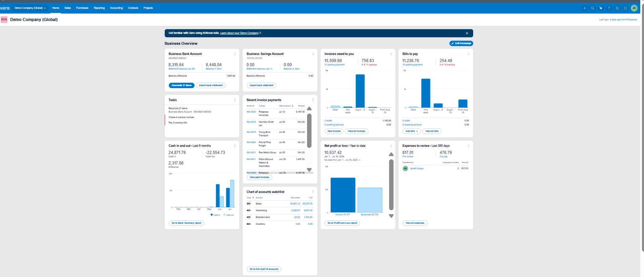Image resolution: width=644 pixels, height=277 pixels.
Task: Click Reconcile 21 items button
Action: [182, 85]
